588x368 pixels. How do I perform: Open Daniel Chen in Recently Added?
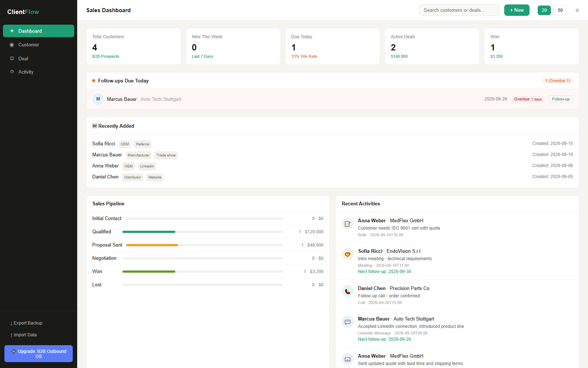105,177
